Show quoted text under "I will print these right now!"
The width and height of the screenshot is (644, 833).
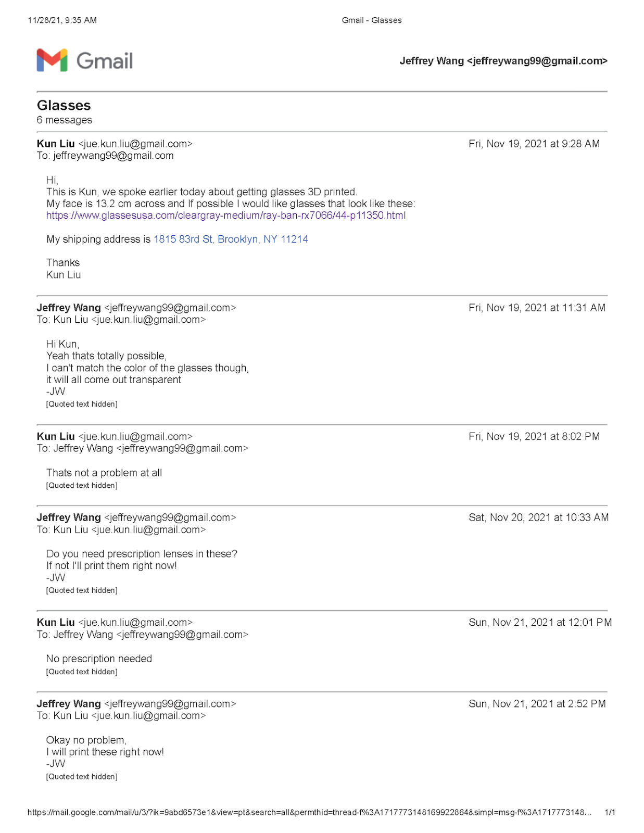click(82, 777)
